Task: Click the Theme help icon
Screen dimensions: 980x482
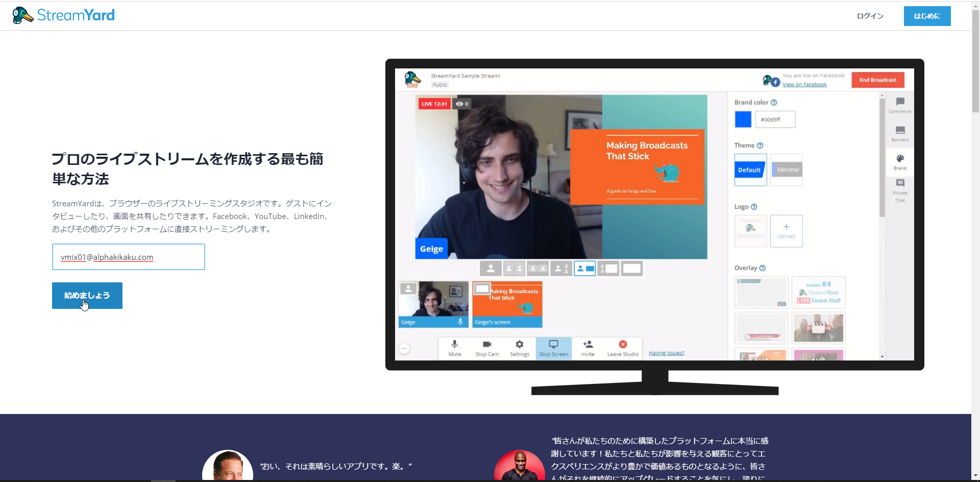Action: (760, 146)
